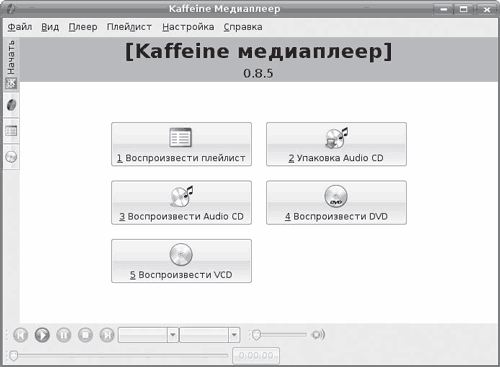Stop playback with the stop button

[85, 335]
